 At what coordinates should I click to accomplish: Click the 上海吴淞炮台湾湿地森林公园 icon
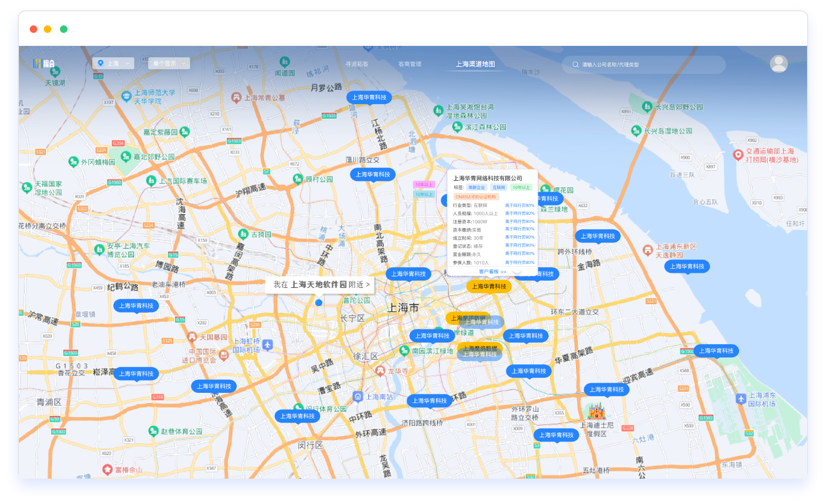(438, 111)
